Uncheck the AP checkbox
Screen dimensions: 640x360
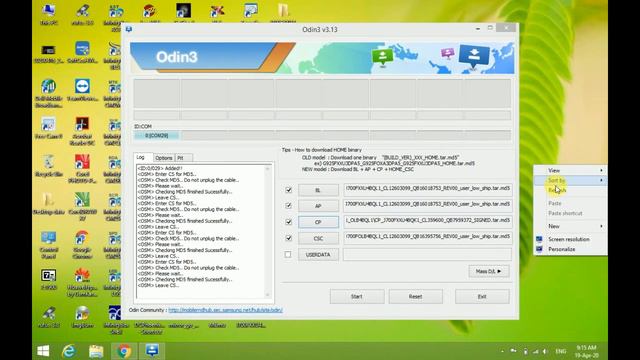pos(289,206)
